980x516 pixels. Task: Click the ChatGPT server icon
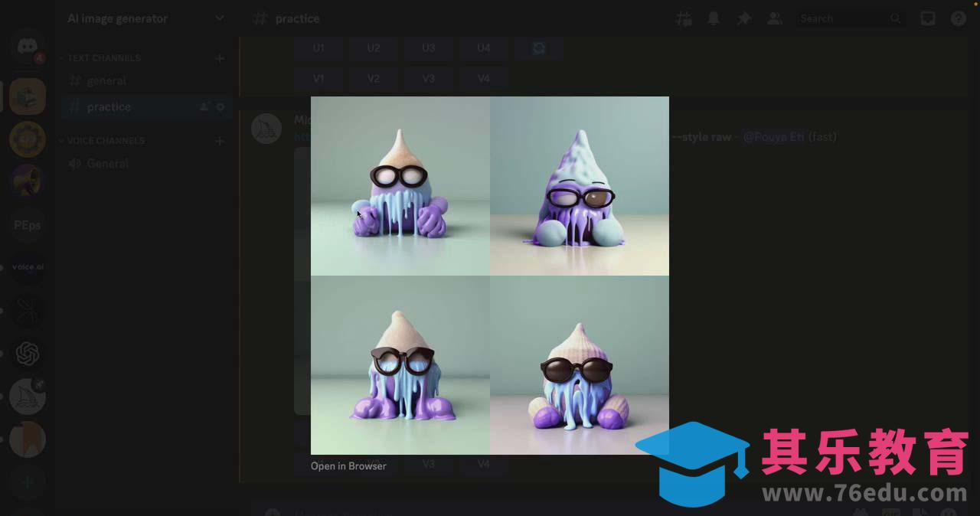click(28, 354)
